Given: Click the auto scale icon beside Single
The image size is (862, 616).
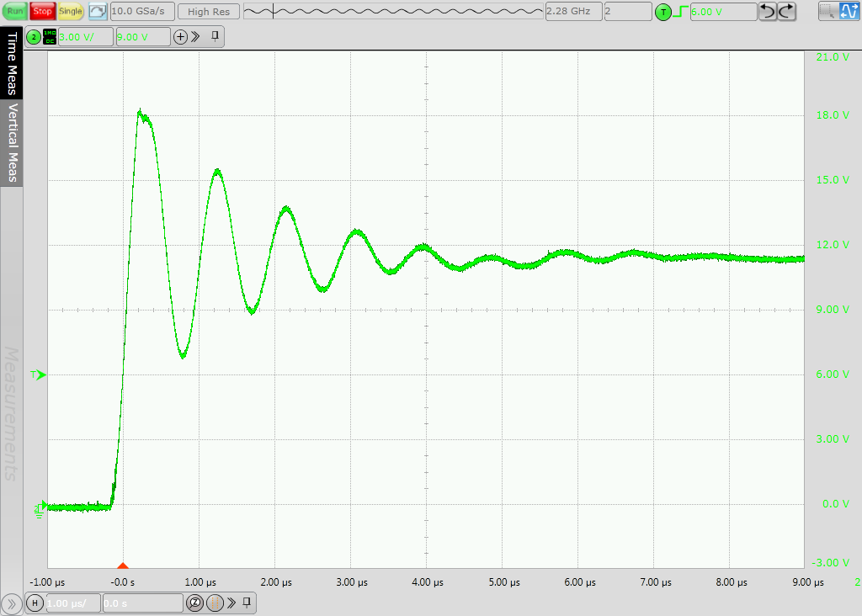Looking at the screenshot, I should (98, 11).
